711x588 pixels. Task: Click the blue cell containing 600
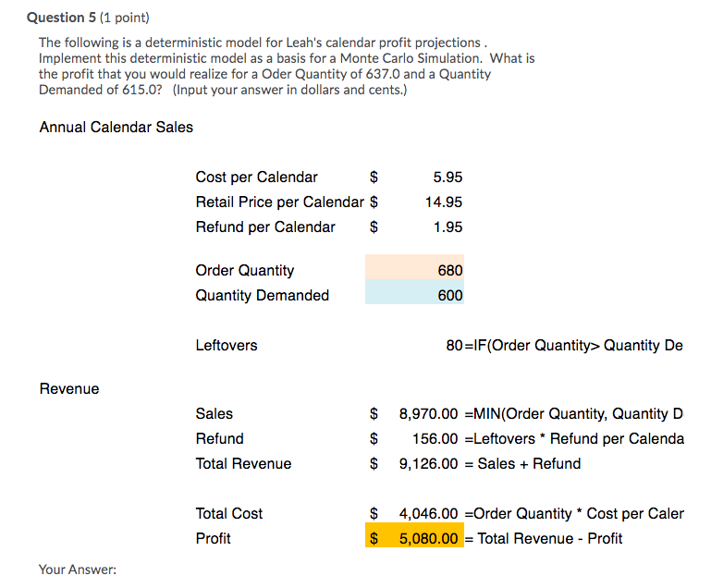click(x=414, y=291)
